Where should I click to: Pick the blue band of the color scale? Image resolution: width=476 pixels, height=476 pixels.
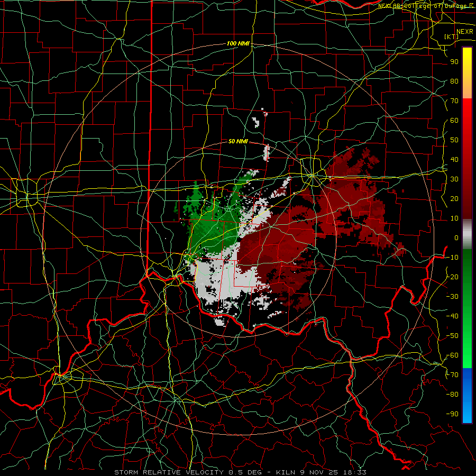(x=467, y=395)
